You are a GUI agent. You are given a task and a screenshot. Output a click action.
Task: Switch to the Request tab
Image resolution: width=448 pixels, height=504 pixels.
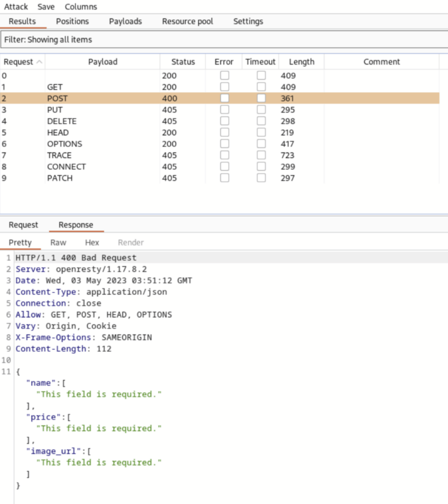pos(23,224)
